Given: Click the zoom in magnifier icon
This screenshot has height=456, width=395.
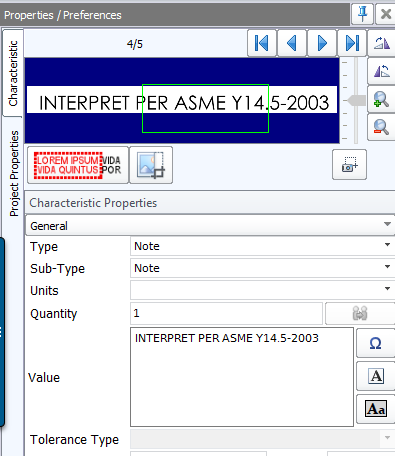Looking at the screenshot, I should tap(381, 99).
